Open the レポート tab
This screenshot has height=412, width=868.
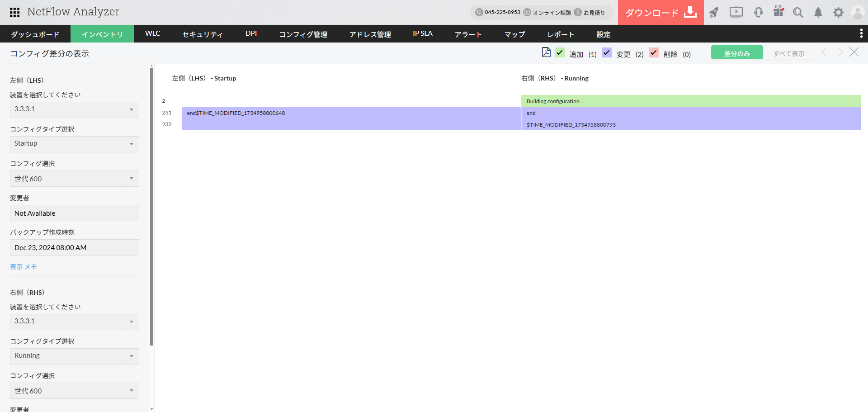pyautogui.click(x=561, y=34)
